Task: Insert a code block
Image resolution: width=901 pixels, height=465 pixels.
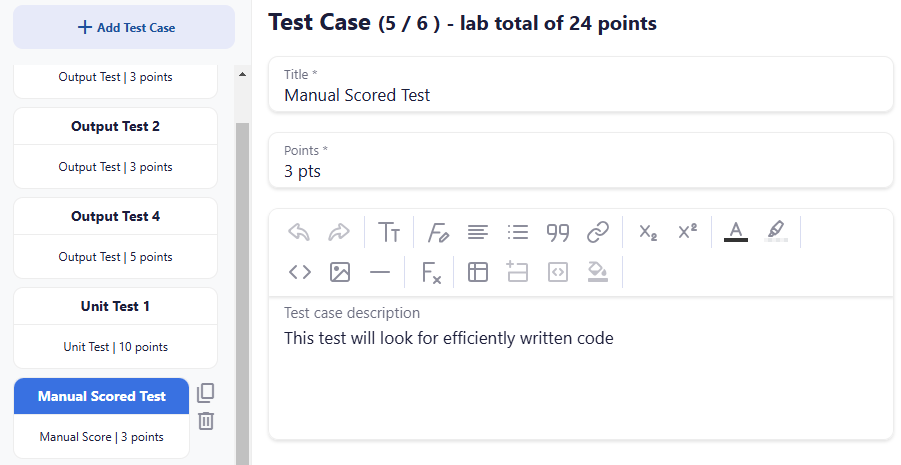Action: coord(299,272)
